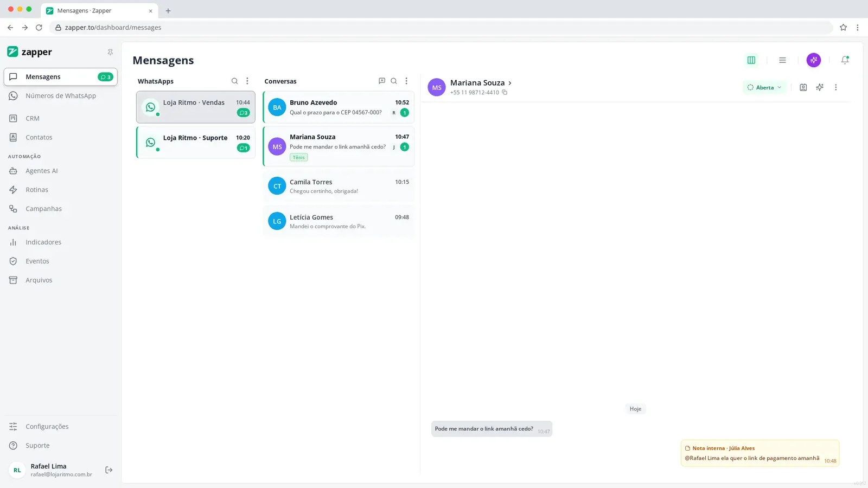The image size is (868, 488).
Task: Expand Mariana Souza contact name chevron
Action: [x=510, y=83]
